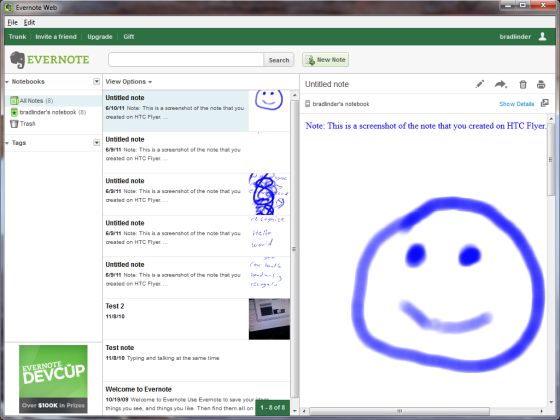Delete note with the trash can icon
This screenshot has width=560, height=420.
522,84
